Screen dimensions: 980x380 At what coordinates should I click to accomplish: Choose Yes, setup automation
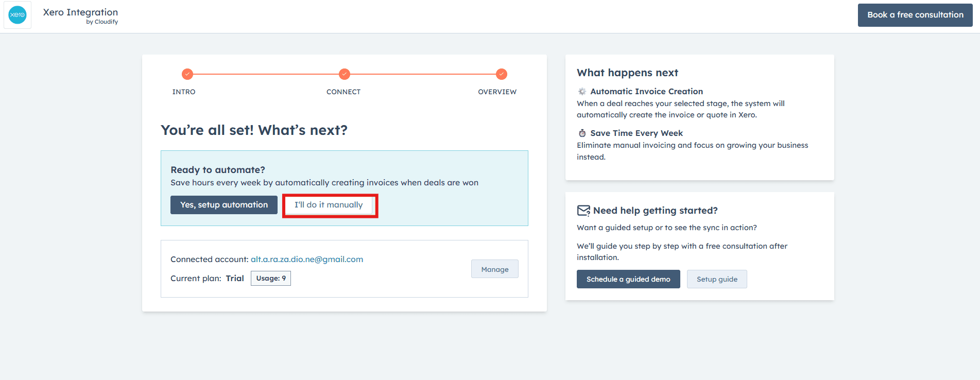pos(224,205)
